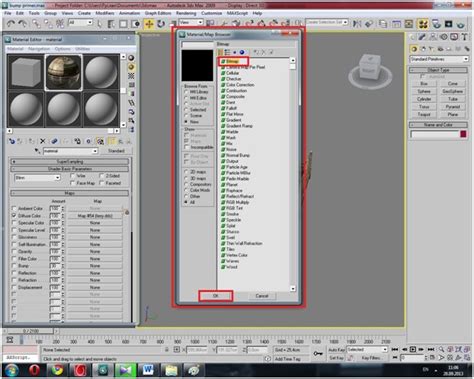Screen dimensions: 474x379
Task: Toggle Backlight icon in Material Editor
Action: pos(131,67)
